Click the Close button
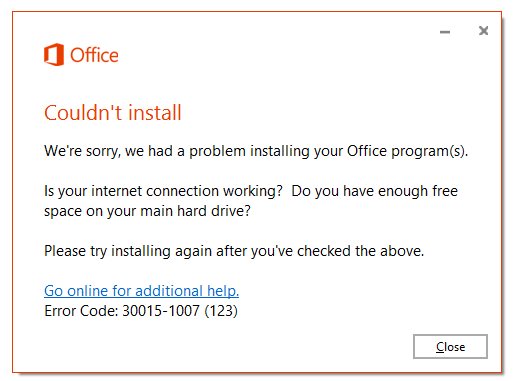516x381 pixels. tap(450, 347)
